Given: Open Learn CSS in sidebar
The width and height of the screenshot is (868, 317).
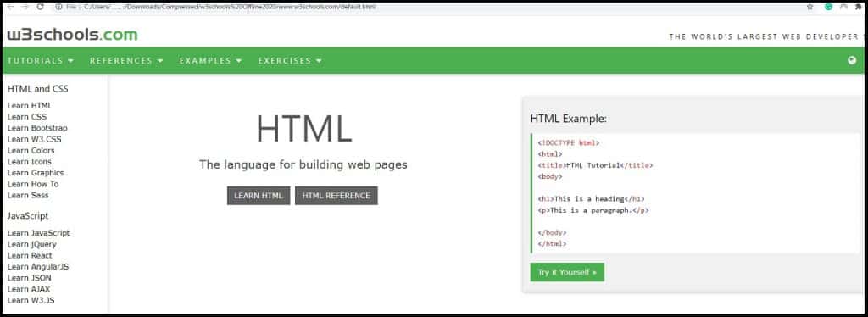Looking at the screenshot, I should click(x=27, y=117).
